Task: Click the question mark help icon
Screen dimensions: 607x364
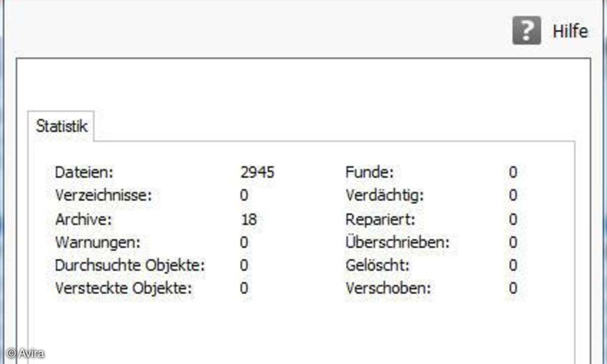Action: coord(527,31)
